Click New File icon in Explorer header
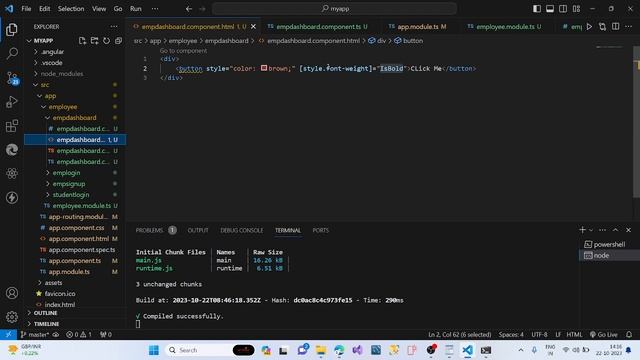 82,40
